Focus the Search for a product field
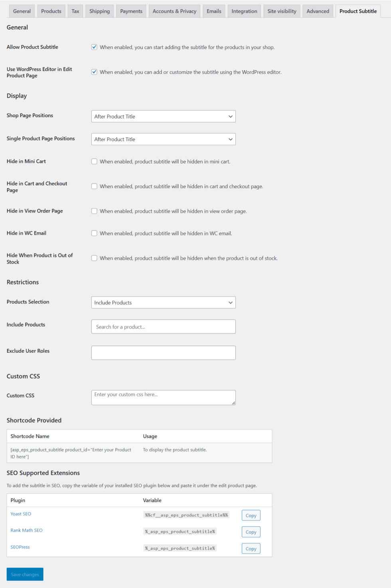Viewport: 391px width, 588px height. click(x=163, y=327)
